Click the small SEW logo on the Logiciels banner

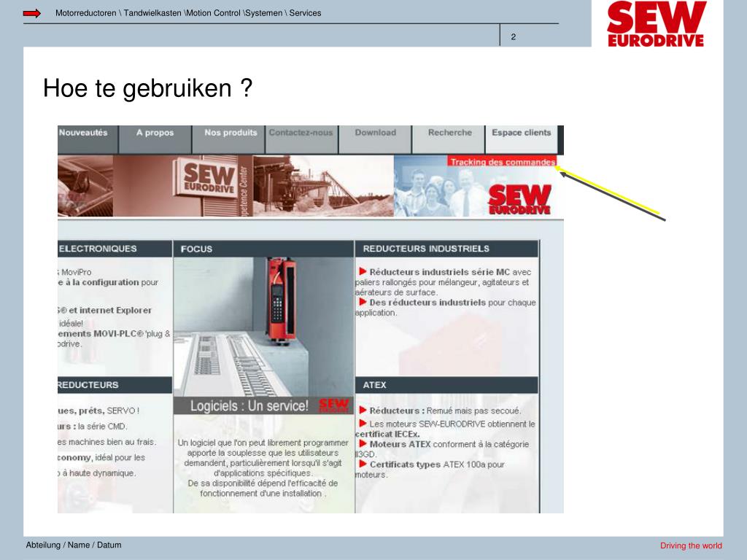(333, 405)
